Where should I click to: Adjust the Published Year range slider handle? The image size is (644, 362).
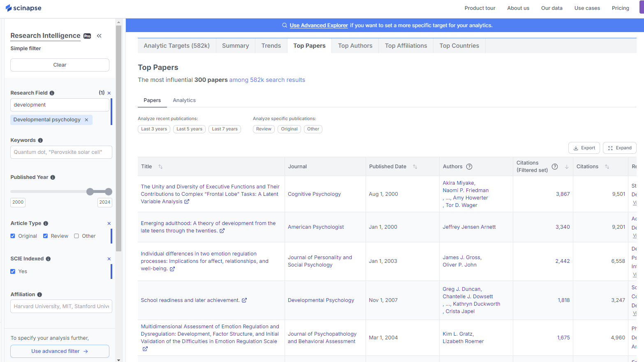tap(90, 191)
